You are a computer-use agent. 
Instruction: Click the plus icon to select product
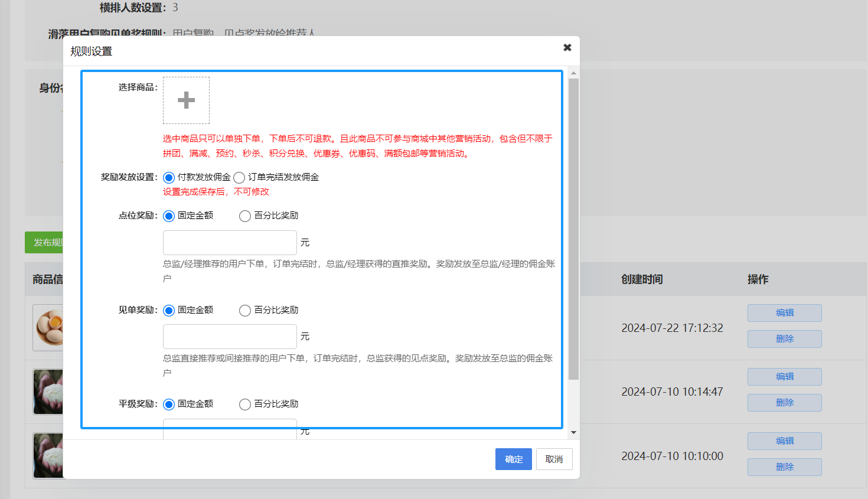(186, 100)
